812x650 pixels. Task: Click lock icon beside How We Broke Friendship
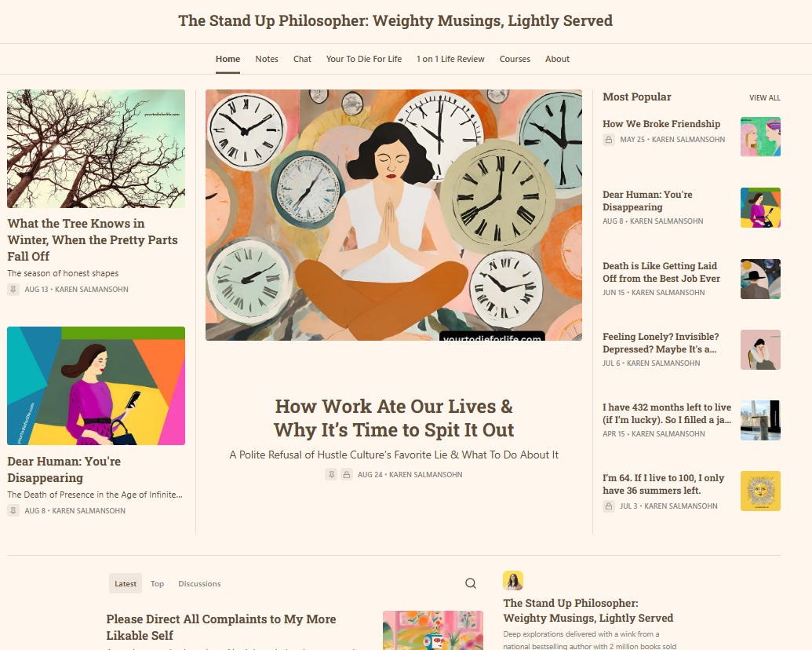click(609, 140)
